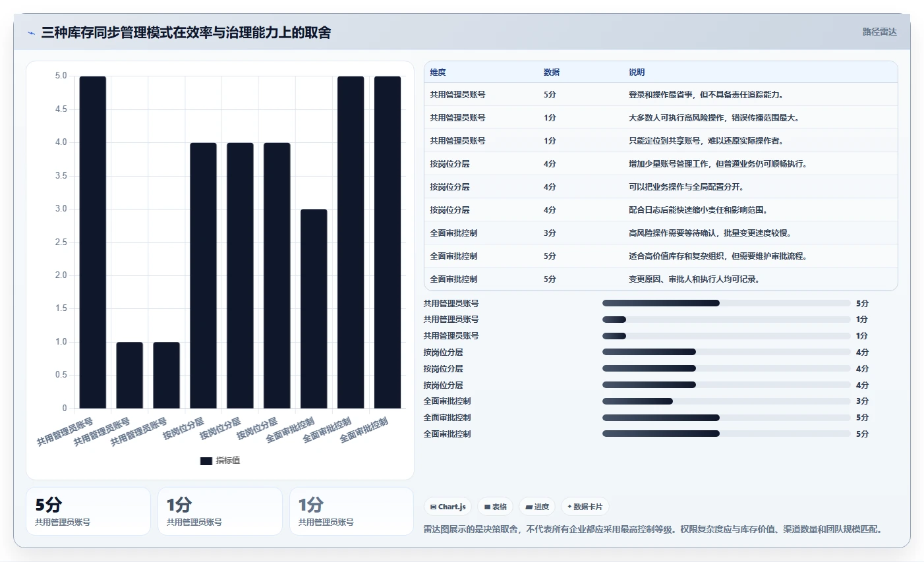This screenshot has width=924, height=562.
Task: Click the 全面审批控制 3分 progress bar
Action: coord(726,401)
